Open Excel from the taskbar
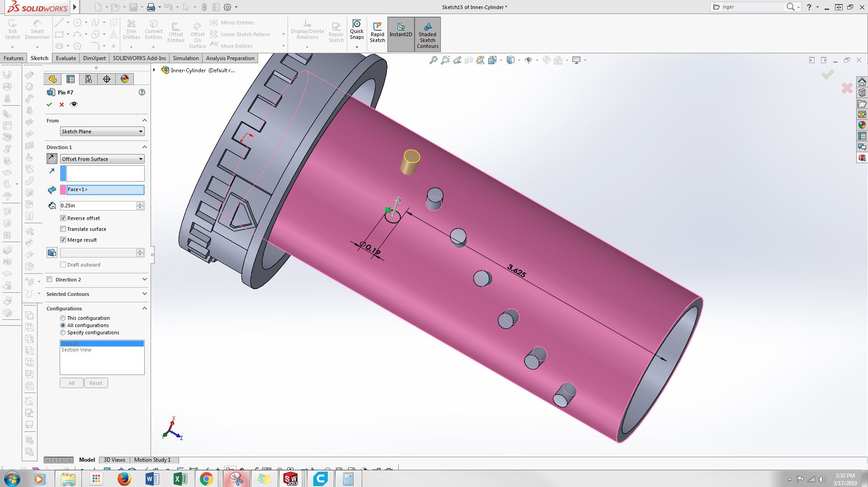 coord(180,479)
